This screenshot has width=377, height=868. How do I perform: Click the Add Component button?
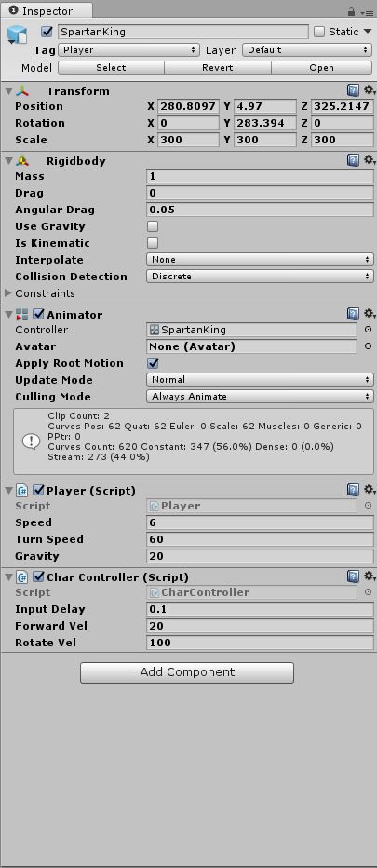tap(187, 672)
